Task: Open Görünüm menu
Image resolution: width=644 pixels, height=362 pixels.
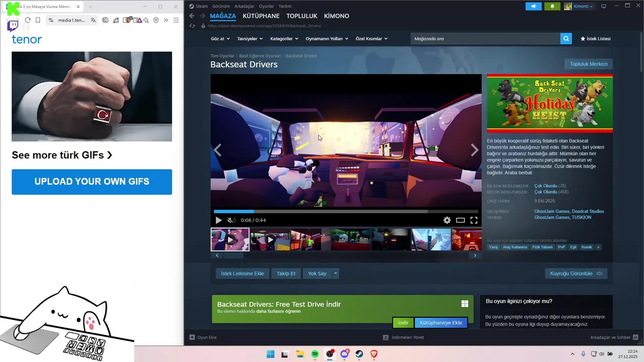Action: coord(221,6)
